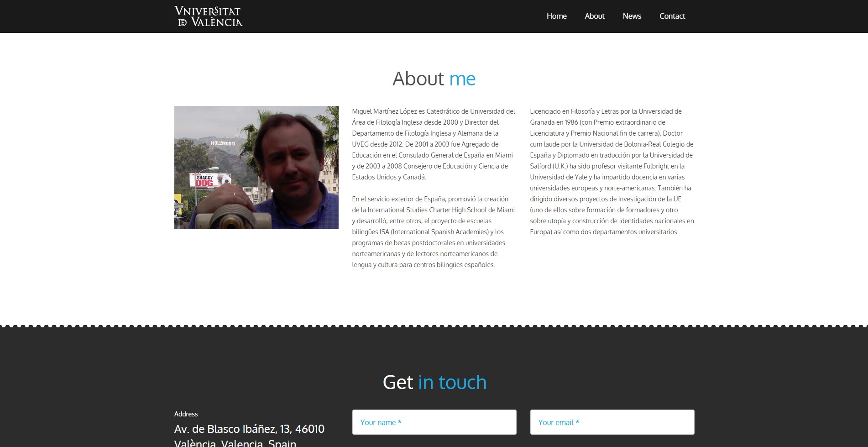Screen dimensions: 868x447
Task: Click the València, Valencia, Spain address line
Action: click(235, 443)
